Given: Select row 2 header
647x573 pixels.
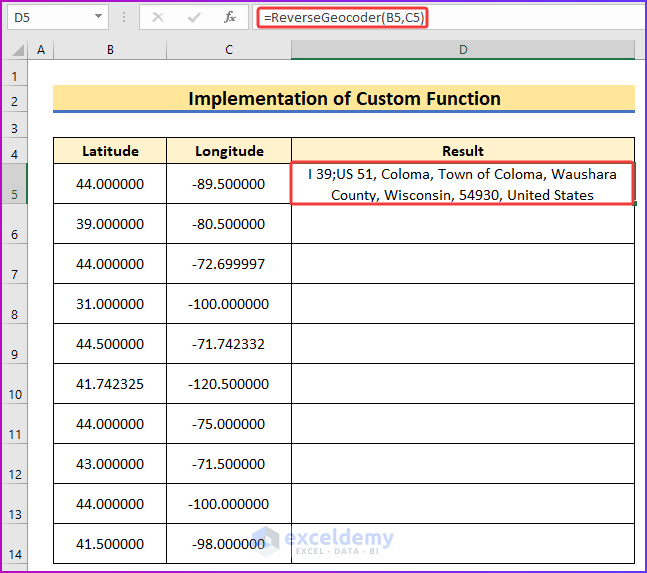Looking at the screenshot, I should tap(14, 99).
